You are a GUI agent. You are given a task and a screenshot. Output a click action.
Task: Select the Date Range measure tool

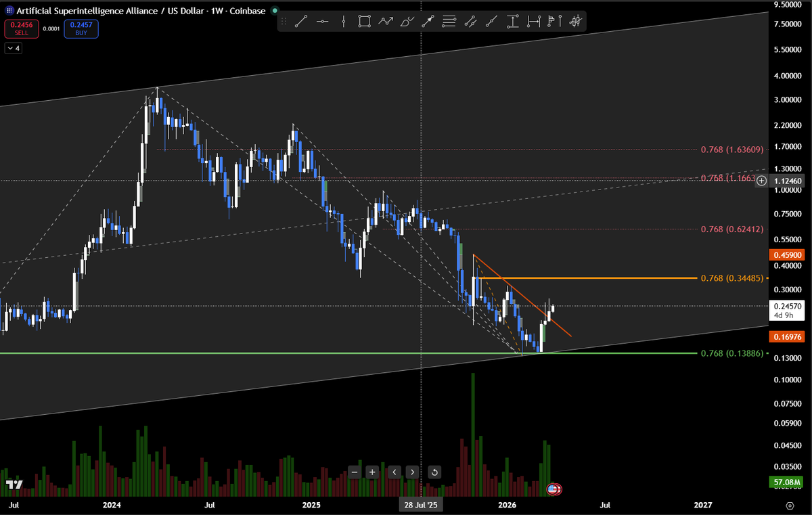534,22
